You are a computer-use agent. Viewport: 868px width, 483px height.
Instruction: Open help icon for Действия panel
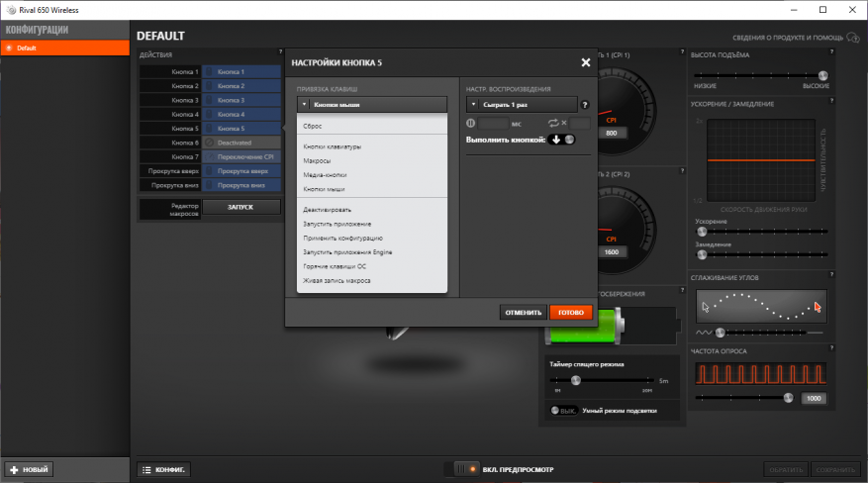[280, 51]
